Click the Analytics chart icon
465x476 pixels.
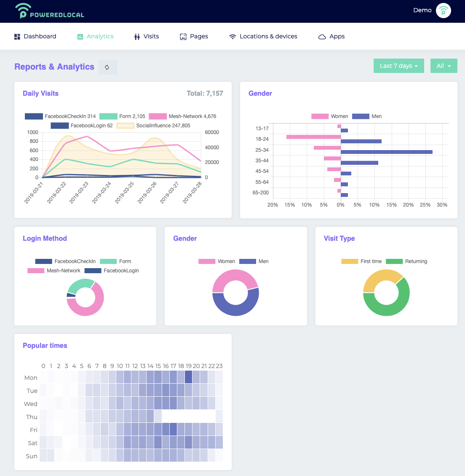[80, 37]
